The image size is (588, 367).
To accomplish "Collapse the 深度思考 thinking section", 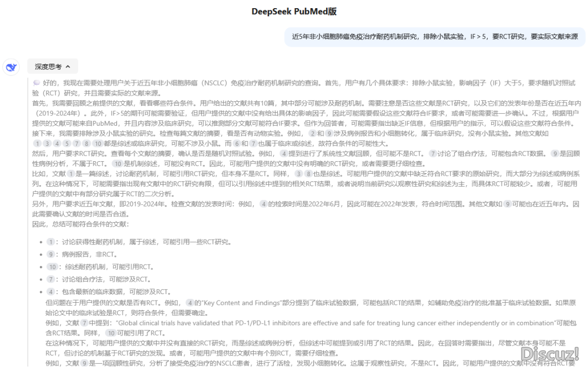I will click(52, 66).
